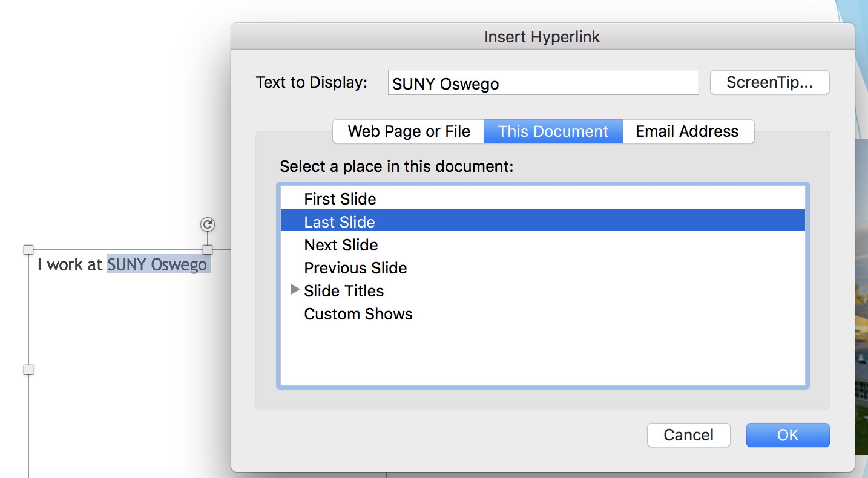Choose Next Slide as link target
Screen dimensions: 868x478
(x=543, y=245)
